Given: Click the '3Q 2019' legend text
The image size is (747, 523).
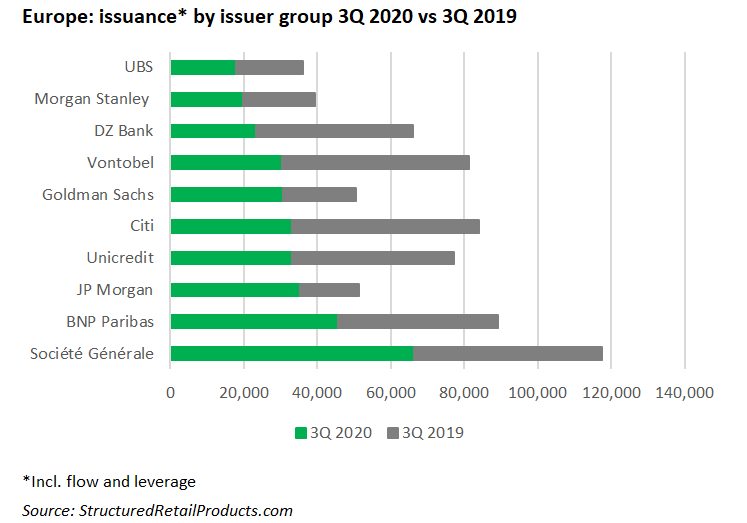Looking at the screenshot, I should coord(433,433).
